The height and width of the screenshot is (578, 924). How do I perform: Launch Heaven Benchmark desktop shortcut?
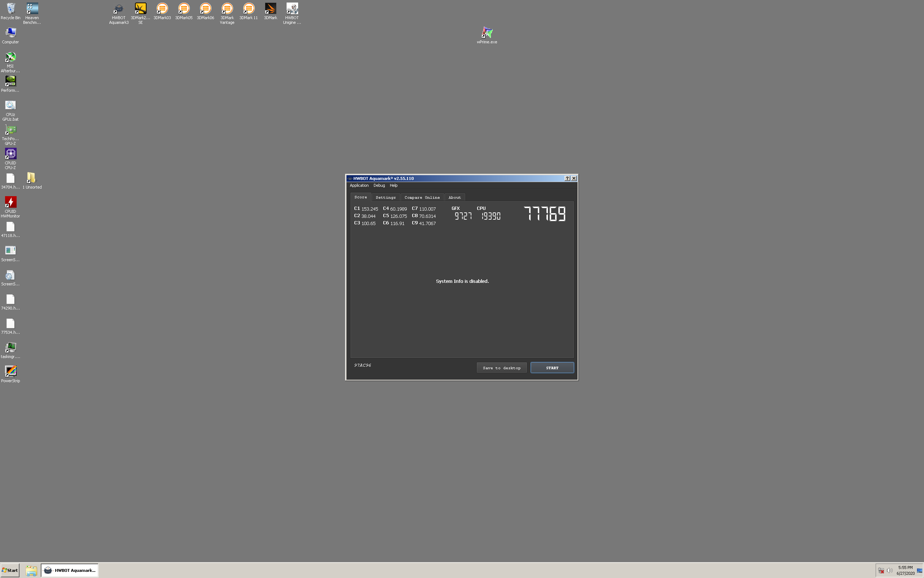[x=32, y=14]
